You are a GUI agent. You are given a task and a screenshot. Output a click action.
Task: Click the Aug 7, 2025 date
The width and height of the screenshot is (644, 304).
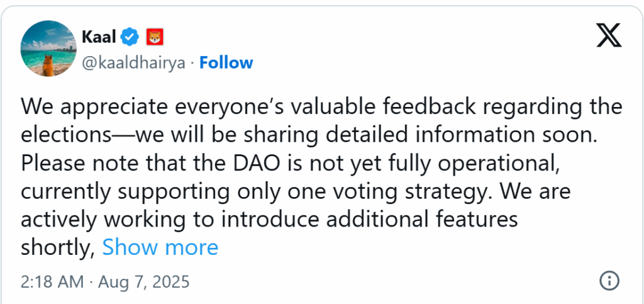tap(143, 282)
